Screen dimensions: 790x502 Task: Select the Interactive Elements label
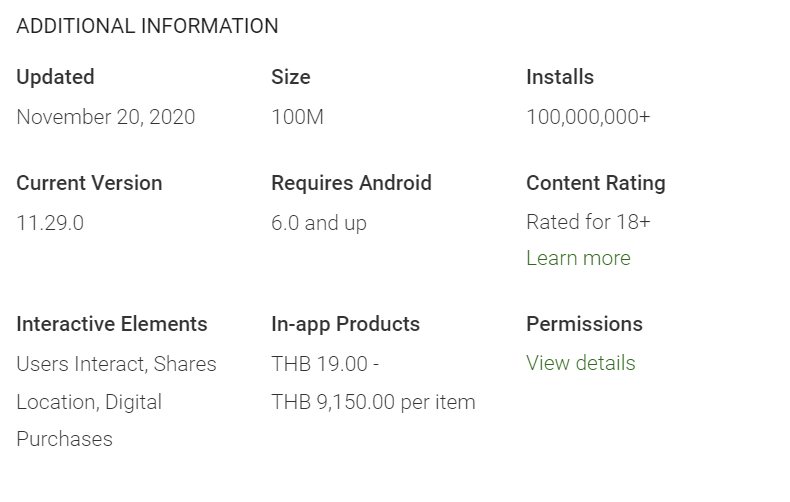[x=112, y=324]
